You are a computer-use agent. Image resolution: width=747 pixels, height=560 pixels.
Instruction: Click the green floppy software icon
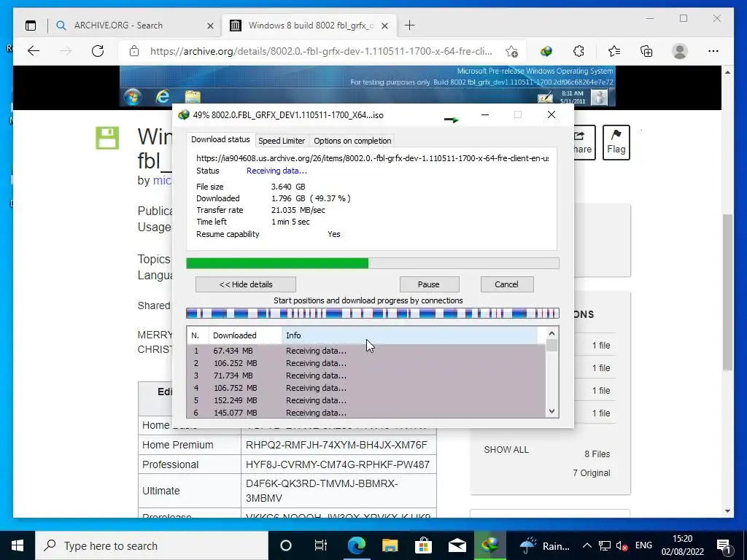click(107, 138)
